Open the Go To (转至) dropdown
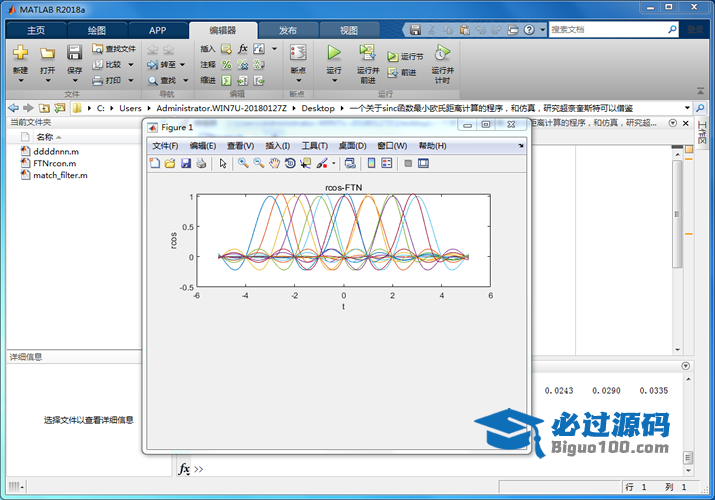This screenshot has width=715, height=500. point(182,64)
